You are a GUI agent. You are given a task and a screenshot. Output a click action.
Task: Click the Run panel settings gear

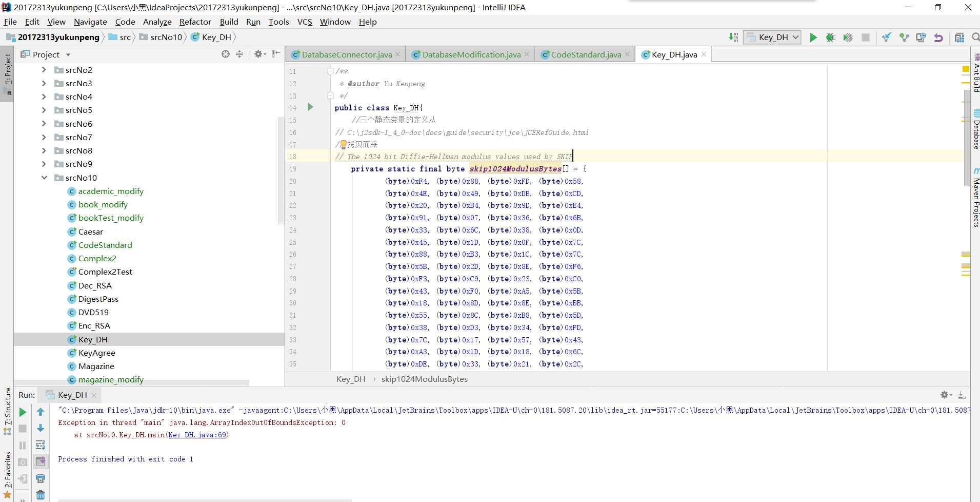point(946,395)
